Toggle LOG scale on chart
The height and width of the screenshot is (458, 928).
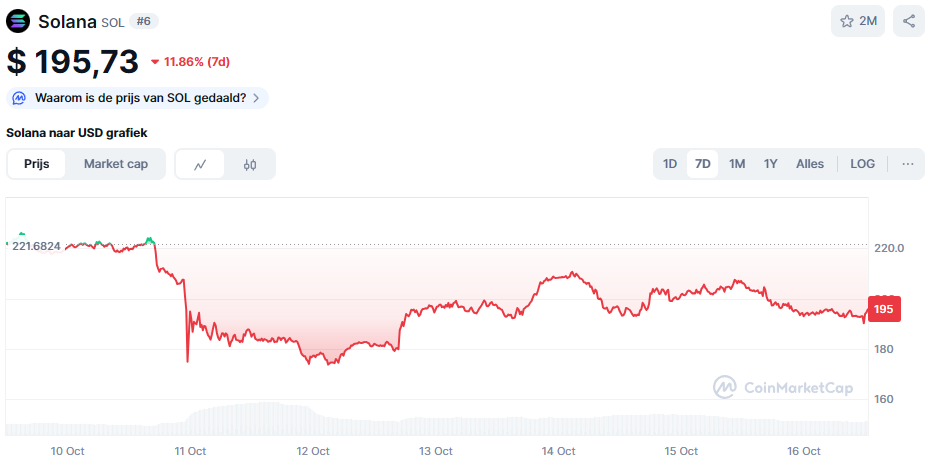862,164
